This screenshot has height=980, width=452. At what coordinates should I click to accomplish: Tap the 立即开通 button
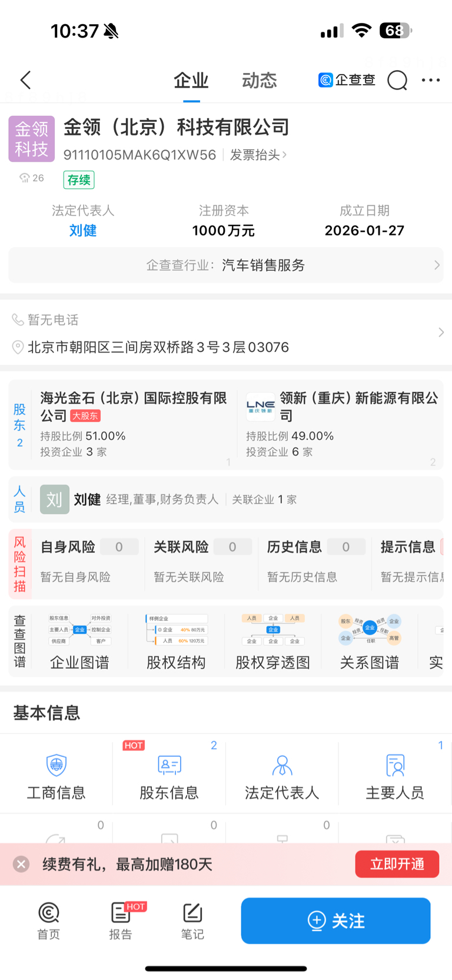397,864
